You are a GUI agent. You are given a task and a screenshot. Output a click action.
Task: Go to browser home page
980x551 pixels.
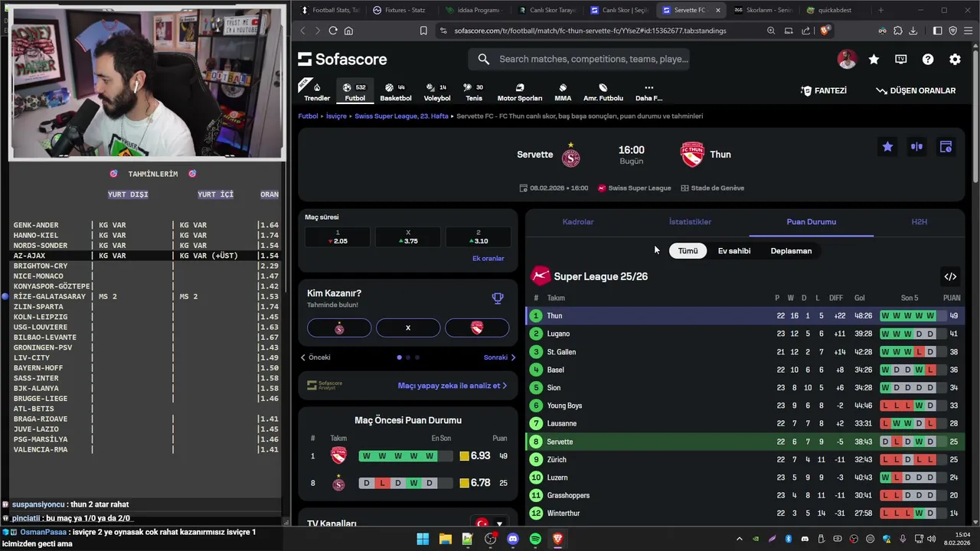[348, 31]
